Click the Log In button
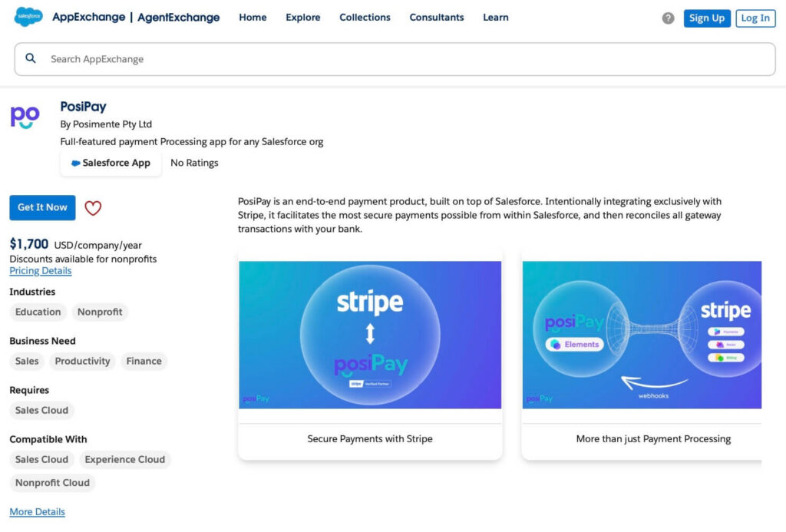The image size is (786, 532). pos(755,18)
